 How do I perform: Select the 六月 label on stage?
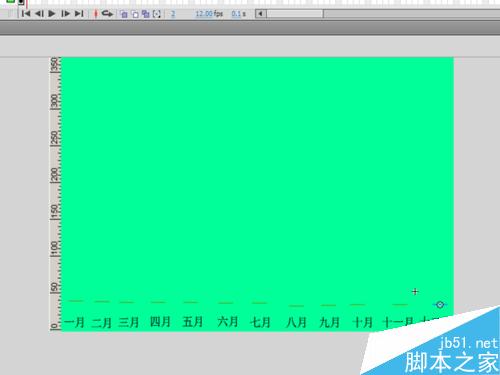click(228, 322)
